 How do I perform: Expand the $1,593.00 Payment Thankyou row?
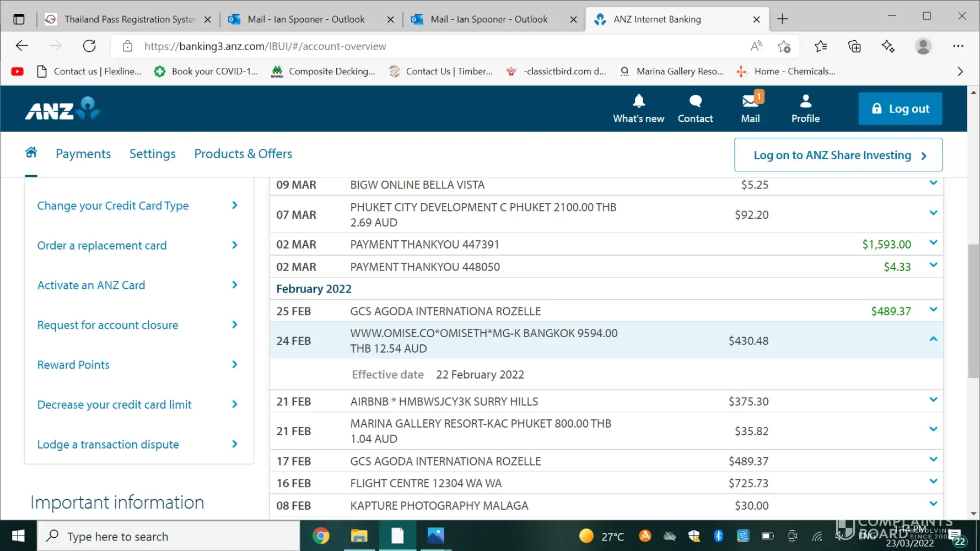click(x=933, y=243)
